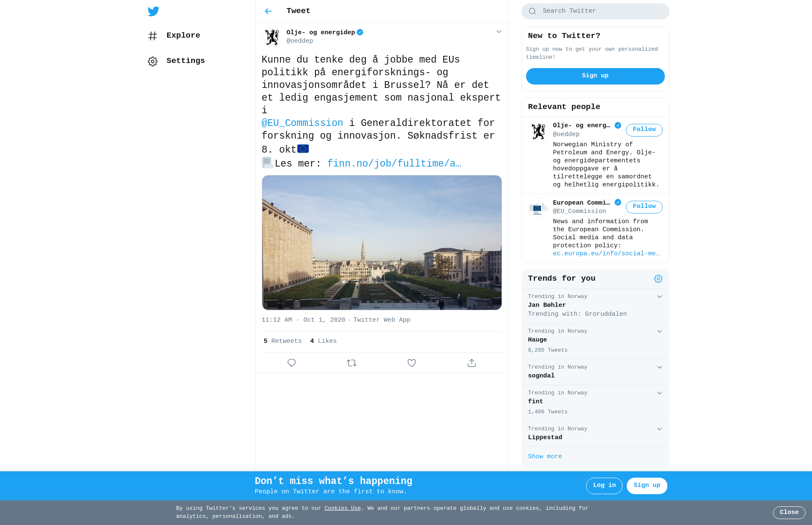Open the Brussels photo in the tweet
This screenshot has height=525, width=812.
point(381,243)
